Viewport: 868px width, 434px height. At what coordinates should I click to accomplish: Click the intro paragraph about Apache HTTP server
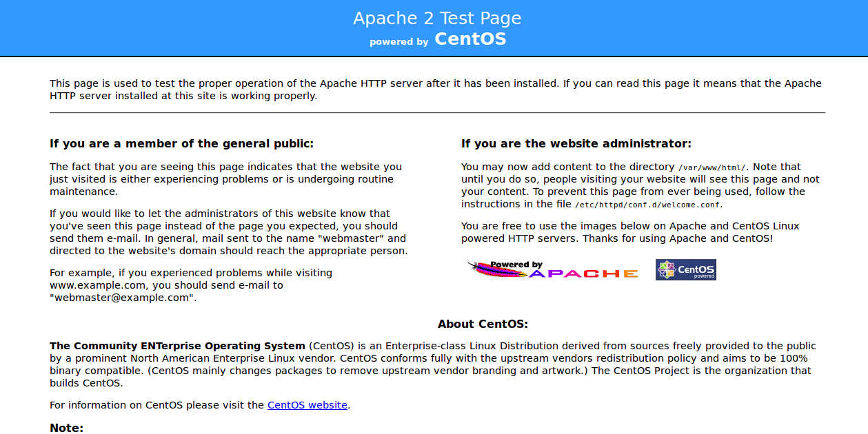click(435, 90)
